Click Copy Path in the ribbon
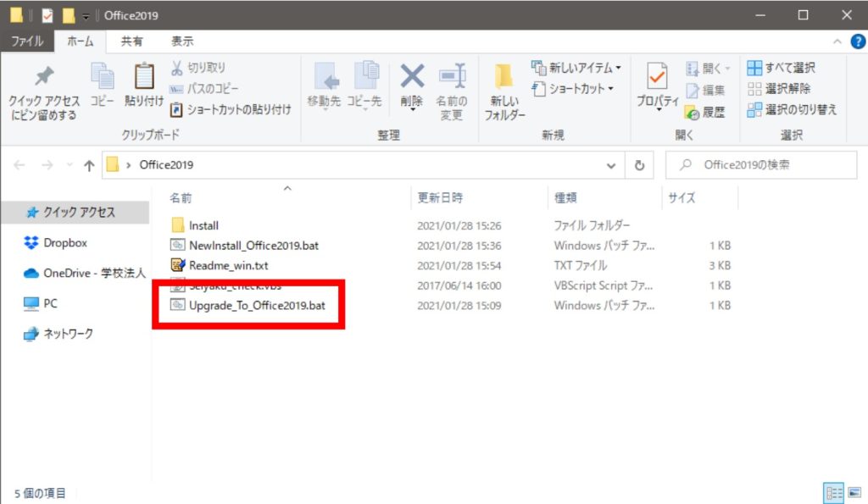868x504 pixels. tap(203, 89)
